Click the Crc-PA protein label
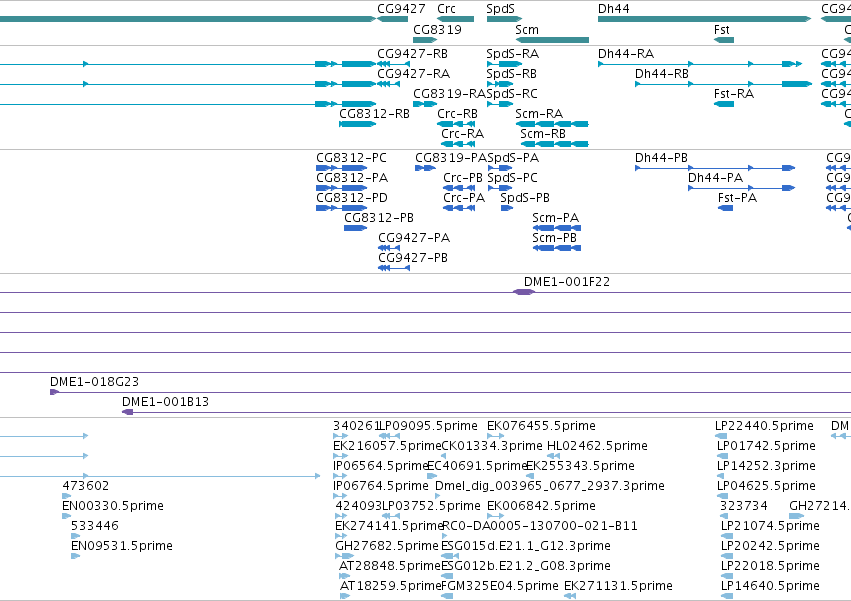This screenshot has width=851, height=601. 463,198
